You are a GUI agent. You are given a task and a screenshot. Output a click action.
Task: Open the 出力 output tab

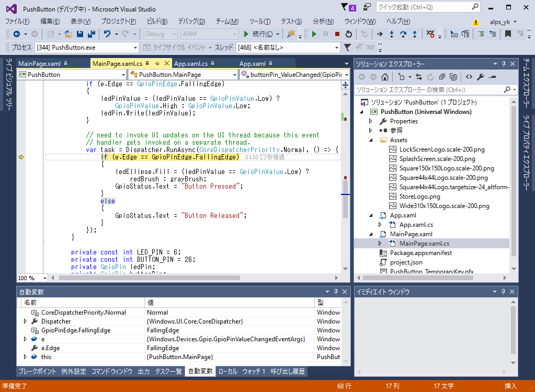[x=144, y=371]
